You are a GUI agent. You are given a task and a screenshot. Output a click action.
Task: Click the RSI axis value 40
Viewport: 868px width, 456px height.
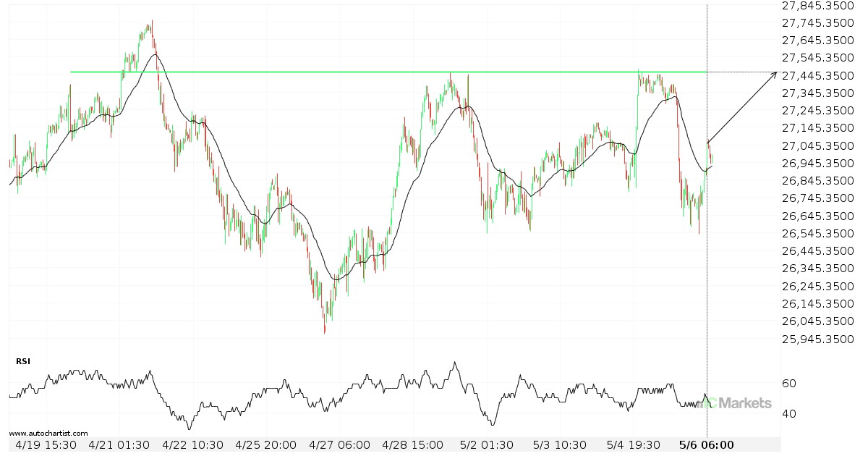click(790, 415)
